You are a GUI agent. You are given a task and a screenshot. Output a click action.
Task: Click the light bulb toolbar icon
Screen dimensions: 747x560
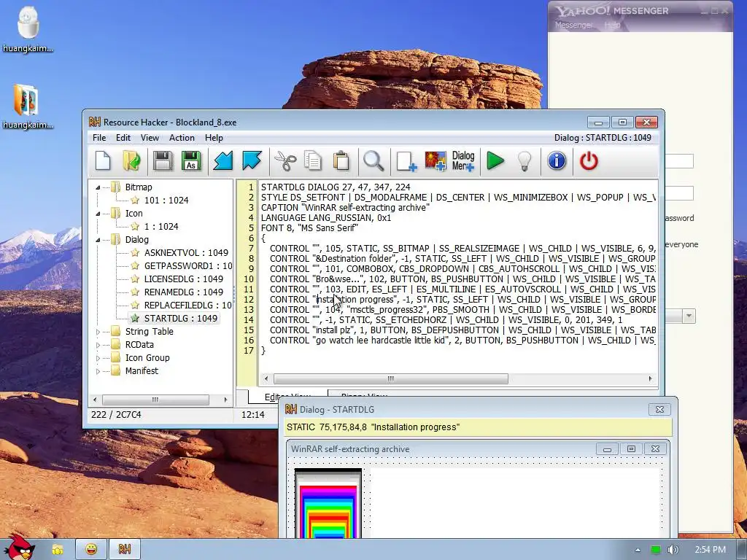[x=525, y=161]
